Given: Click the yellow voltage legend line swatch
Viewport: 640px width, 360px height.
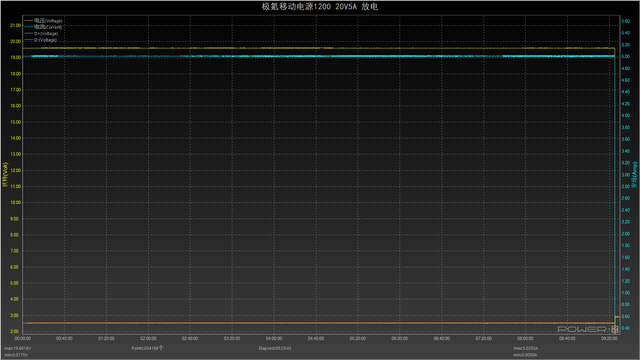Looking at the screenshot, I should [x=29, y=20].
